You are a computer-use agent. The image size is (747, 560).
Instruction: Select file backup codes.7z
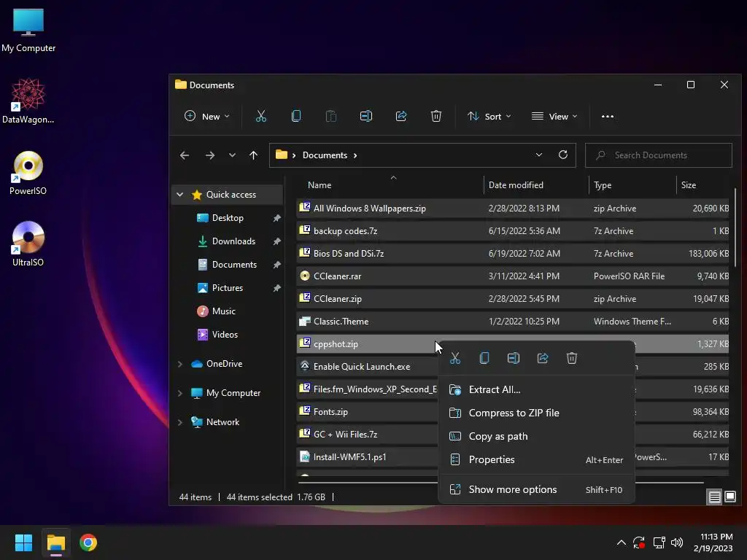pos(513,231)
